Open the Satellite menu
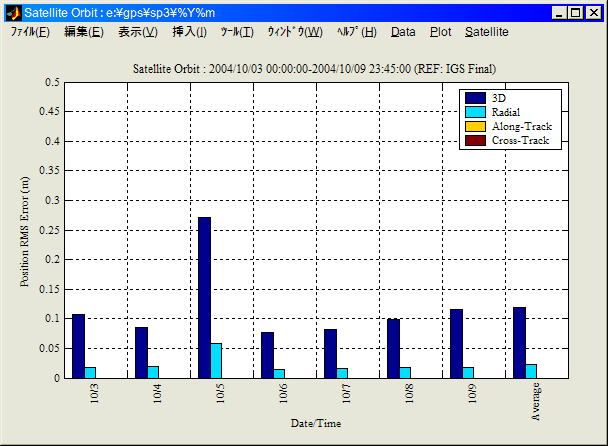 [x=486, y=32]
